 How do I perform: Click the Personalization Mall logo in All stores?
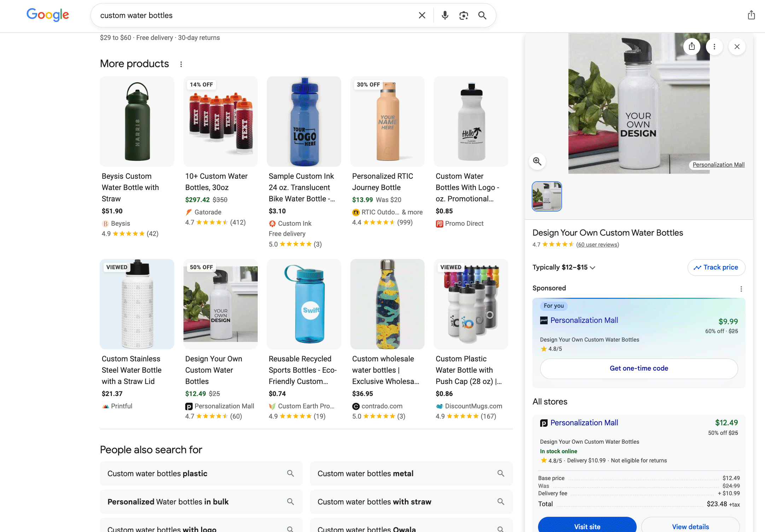point(544,423)
